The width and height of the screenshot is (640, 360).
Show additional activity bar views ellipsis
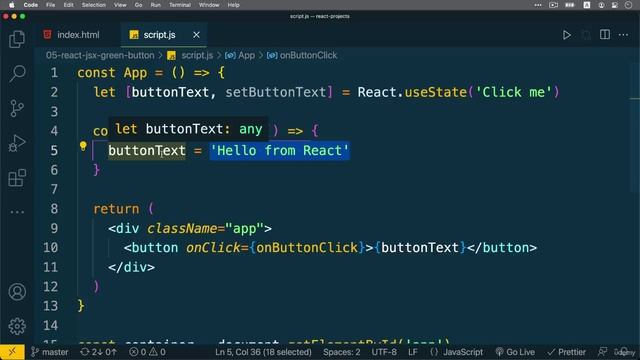(x=17, y=212)
